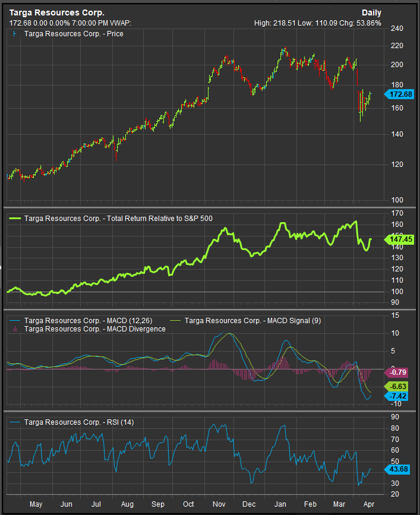420x515 pixels.
Task: Click the olive MACD Signal legend line swatch
Action: [175, 321]
